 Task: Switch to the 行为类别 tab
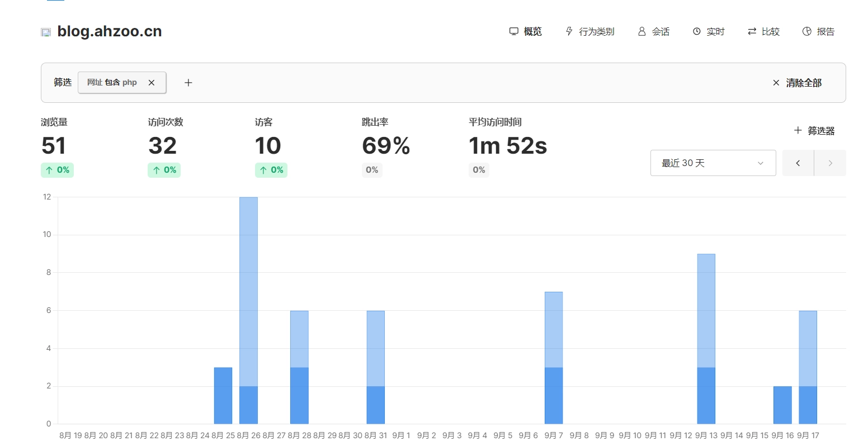click(x=590, y=32)
